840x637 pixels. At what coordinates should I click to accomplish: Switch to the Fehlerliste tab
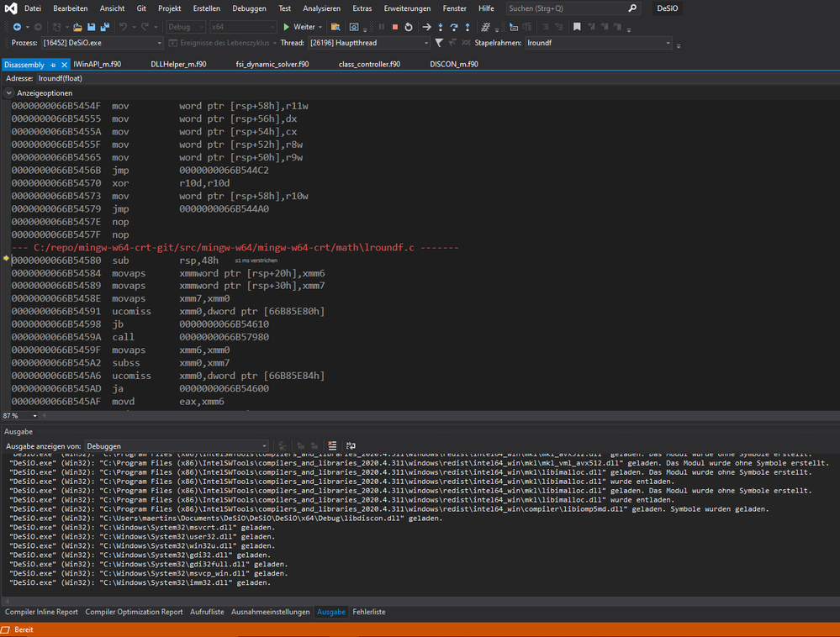point(369,612)
